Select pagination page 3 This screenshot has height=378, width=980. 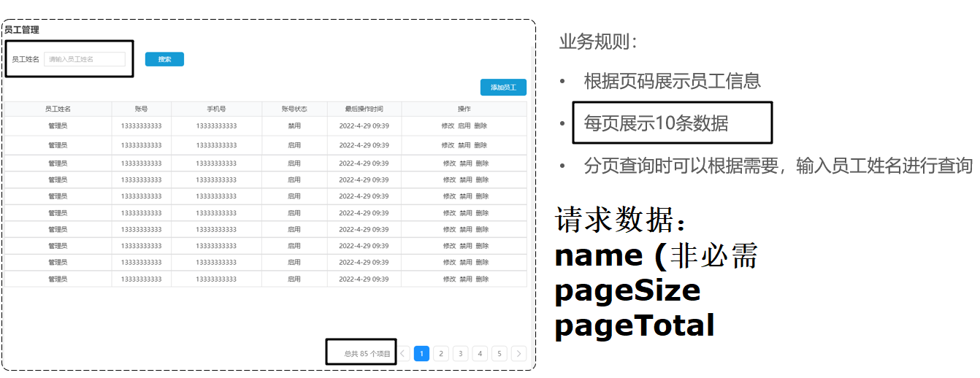tap(460, 354)
